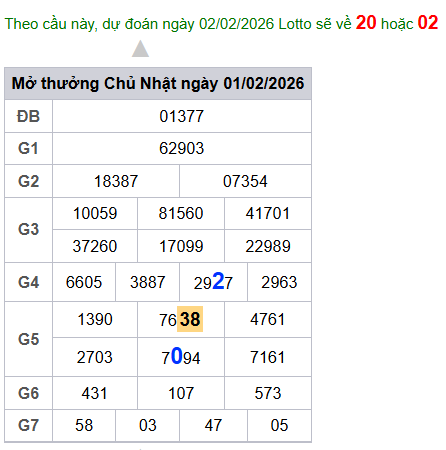
Task: Select G6 number 107
Action: pos(181,393)
